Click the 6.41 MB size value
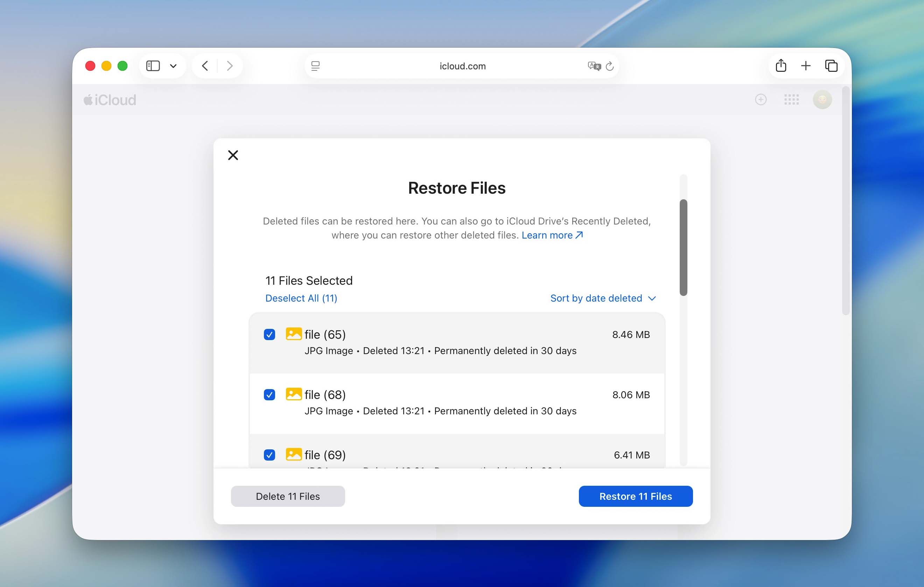 click(x=632, y=455)
